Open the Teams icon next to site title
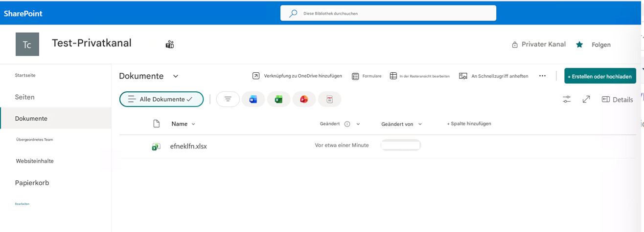Viewport: 644px width, 232px height. (170, 44)
